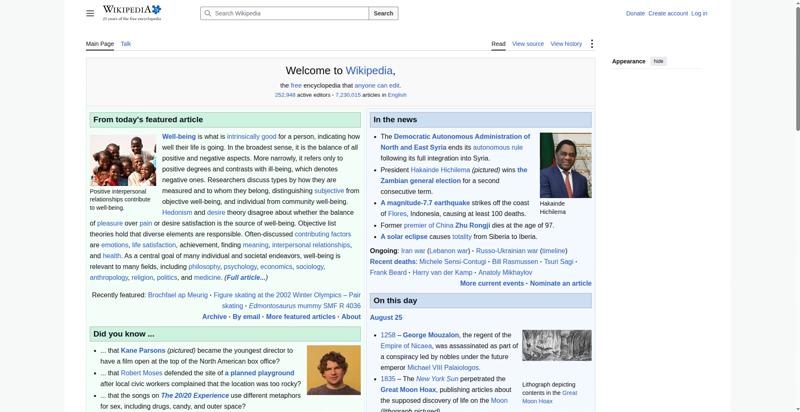Open the Iran war ongoing link
The height and width of the screenshot is (412, 800).
point(413,251)
